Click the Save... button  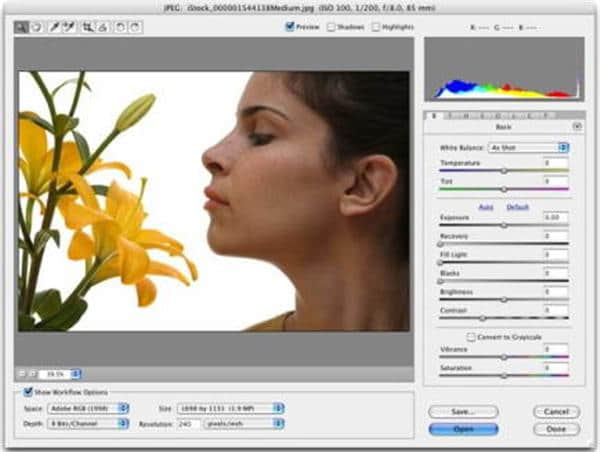click(463, 411)
